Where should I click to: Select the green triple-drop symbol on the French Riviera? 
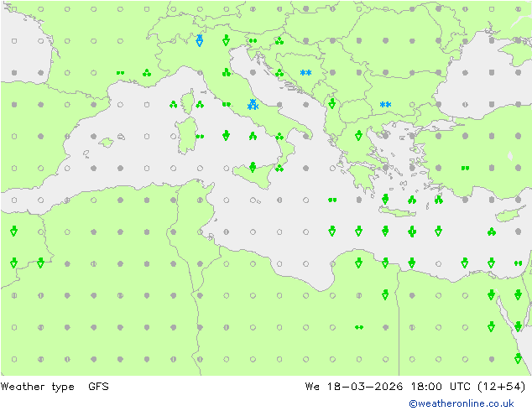(x=147, y=73)
